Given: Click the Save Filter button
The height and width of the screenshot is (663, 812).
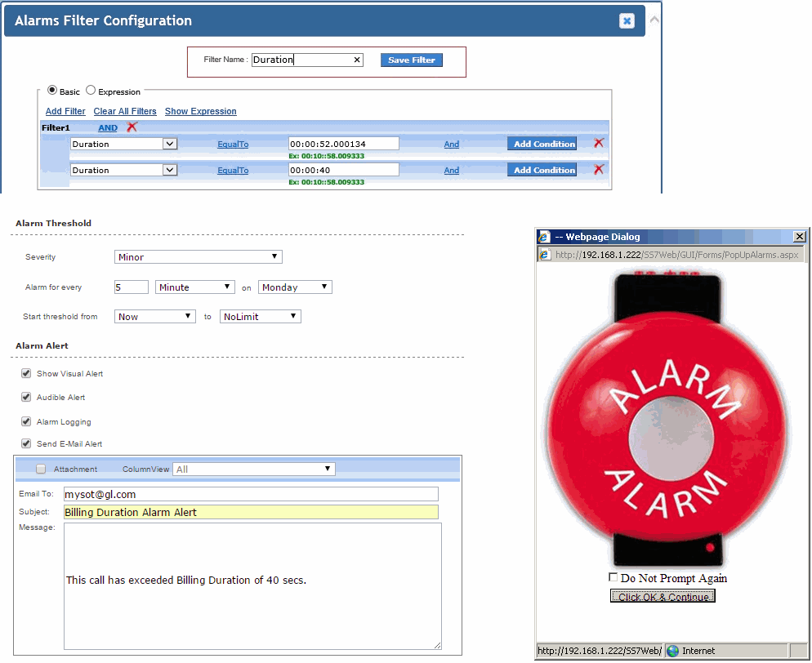Looking at the screenshot, I should 412,60.
